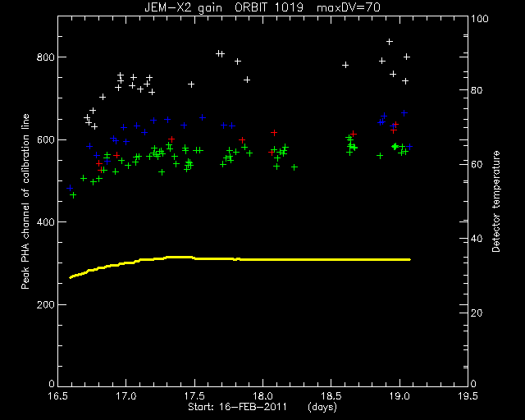Viewport: 525px width, 420px height.
Task: Click the lowest green cross marker
Action: coord(73,195)
